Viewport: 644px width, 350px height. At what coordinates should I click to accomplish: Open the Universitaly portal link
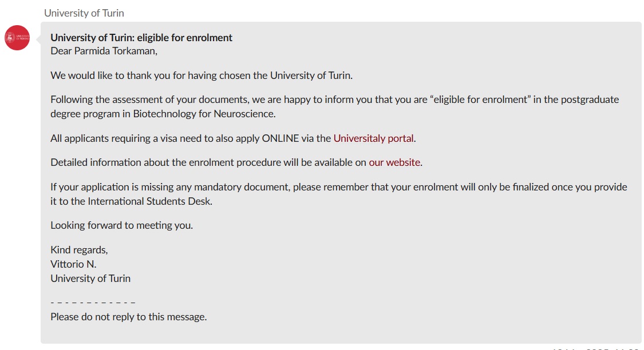tap(373, 138)
